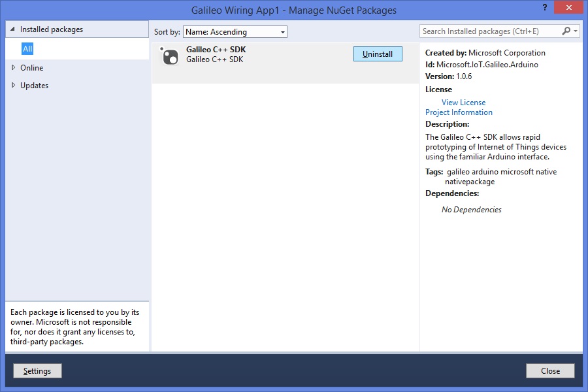Open the Settings button
Screen dimensions: 588x392
point(37,371)
